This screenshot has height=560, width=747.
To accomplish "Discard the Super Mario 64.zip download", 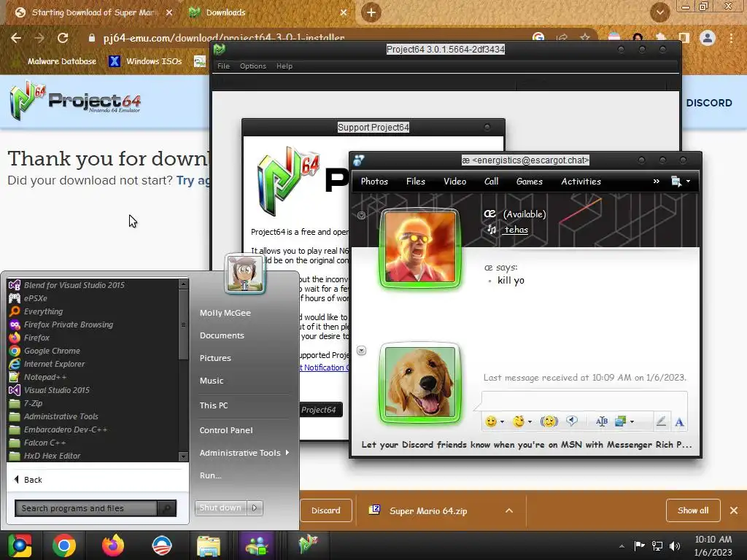I will click(326, 510).
